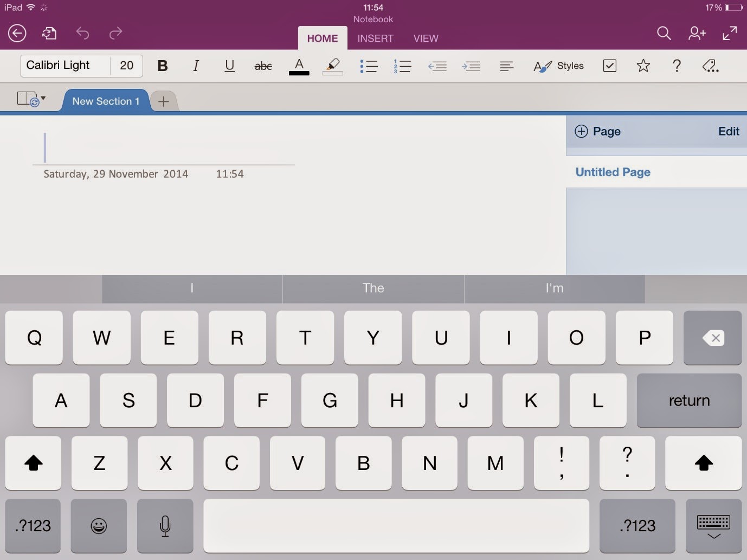This screenshot has width=747, height=560.
Task: Enter full screen mode
Action: tap(730, 34)
